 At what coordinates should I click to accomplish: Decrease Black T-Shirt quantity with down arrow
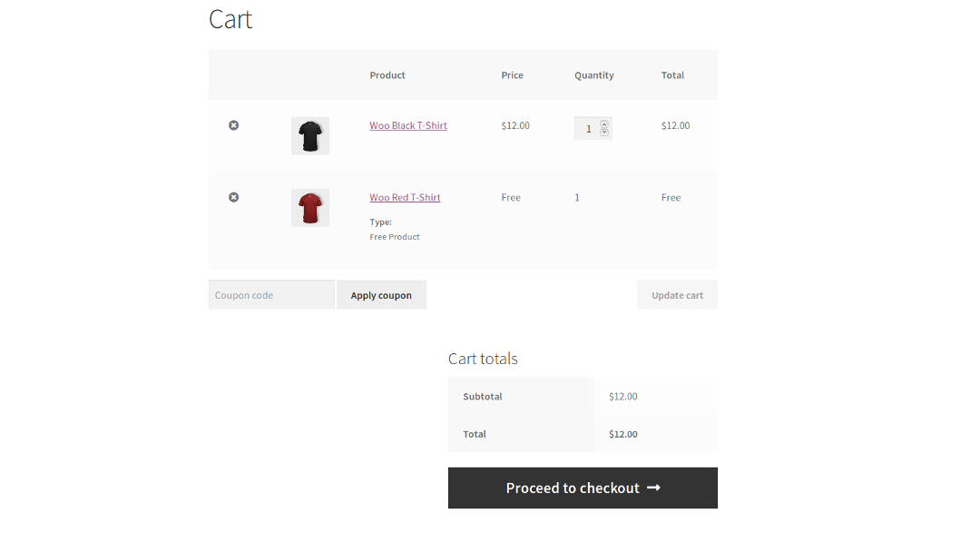(x=604, y=133)
